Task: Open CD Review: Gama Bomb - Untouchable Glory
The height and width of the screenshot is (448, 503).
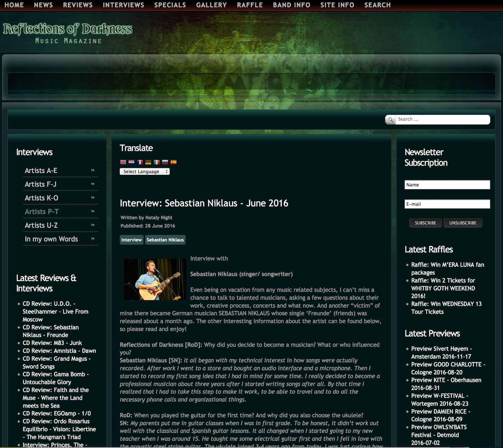Action: tap(56, 378)
